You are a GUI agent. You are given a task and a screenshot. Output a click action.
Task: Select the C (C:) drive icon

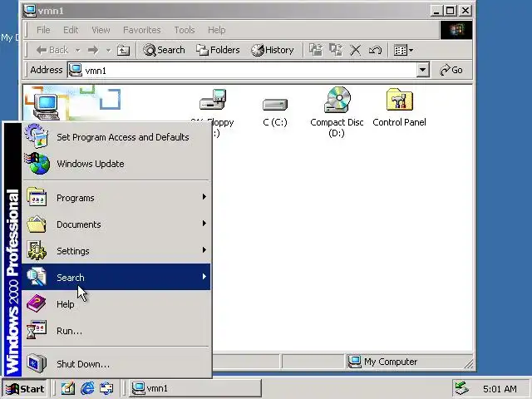pyautogui.click(x=275, y=104)
